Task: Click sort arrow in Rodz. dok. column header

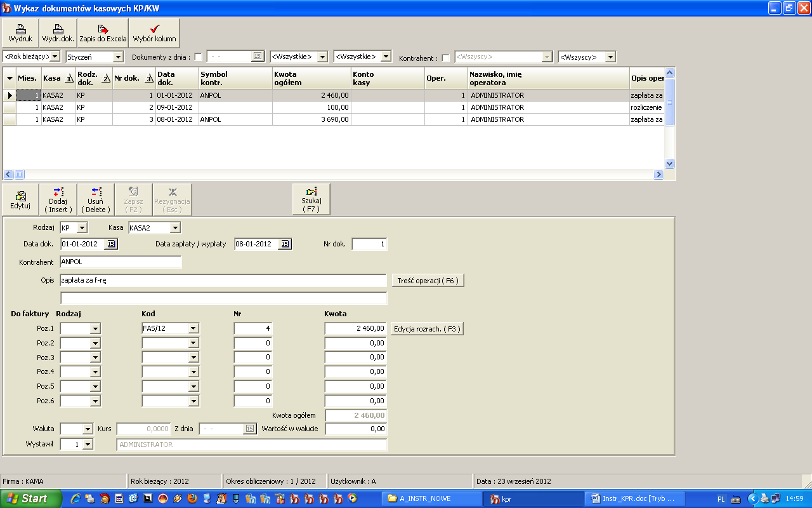Action: (x=107, y=79)
